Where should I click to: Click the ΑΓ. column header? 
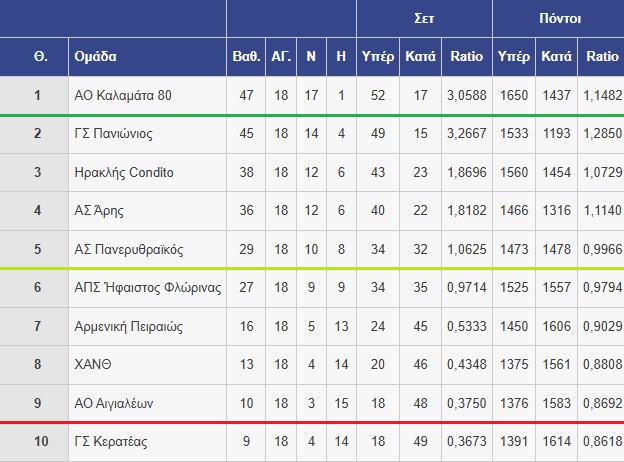(281, 57)
